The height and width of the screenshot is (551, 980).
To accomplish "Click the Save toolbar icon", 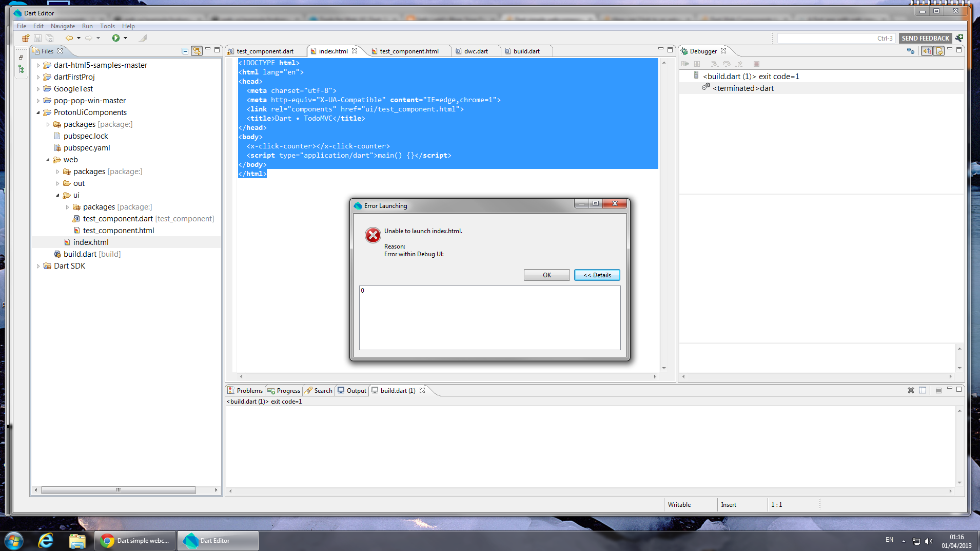I will pos(37,38).
